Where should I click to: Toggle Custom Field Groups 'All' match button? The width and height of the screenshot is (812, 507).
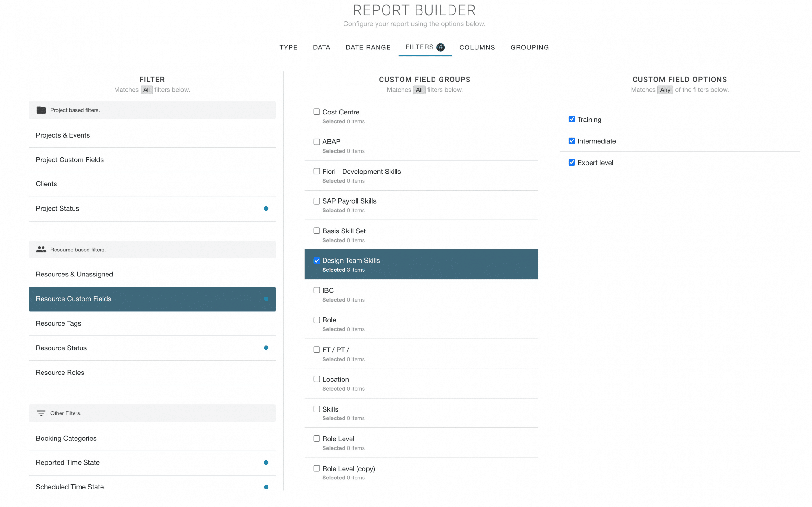point(419,90)
